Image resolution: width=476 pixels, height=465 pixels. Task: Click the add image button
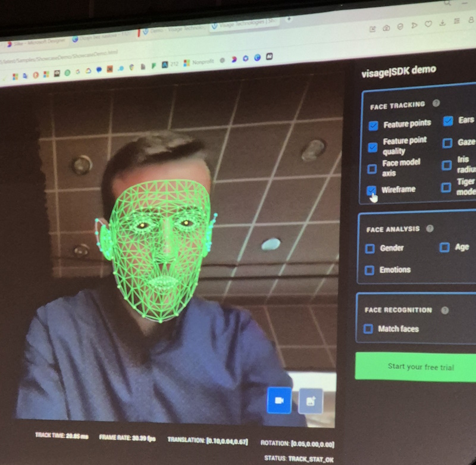click(x=311, y=401)
